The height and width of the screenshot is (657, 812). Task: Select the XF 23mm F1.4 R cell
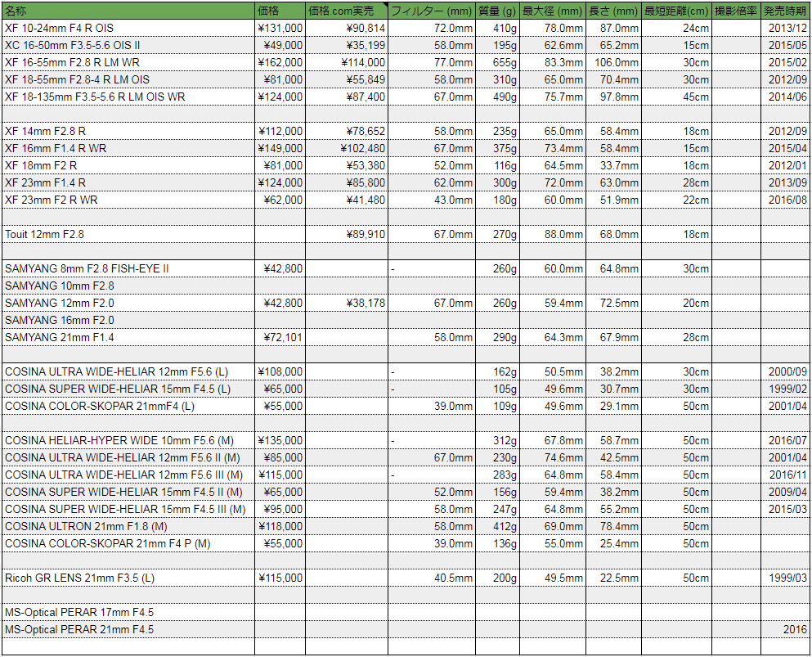tap(128, 182)
